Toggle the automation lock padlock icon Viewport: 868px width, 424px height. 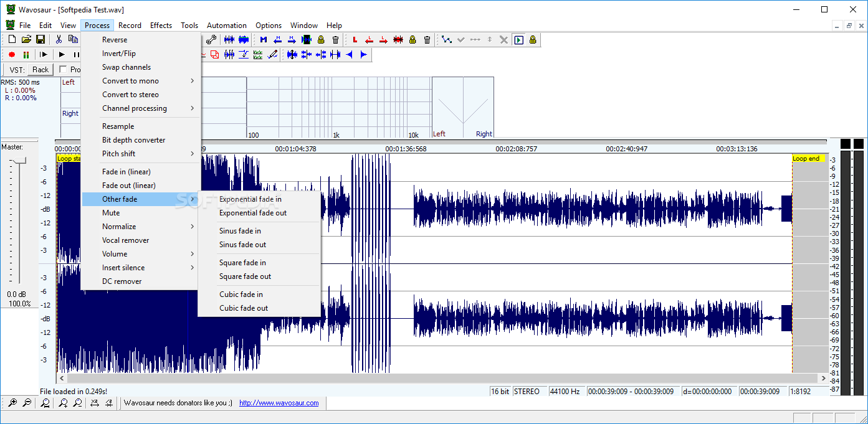pyautogui.click(x=533, y=39)
